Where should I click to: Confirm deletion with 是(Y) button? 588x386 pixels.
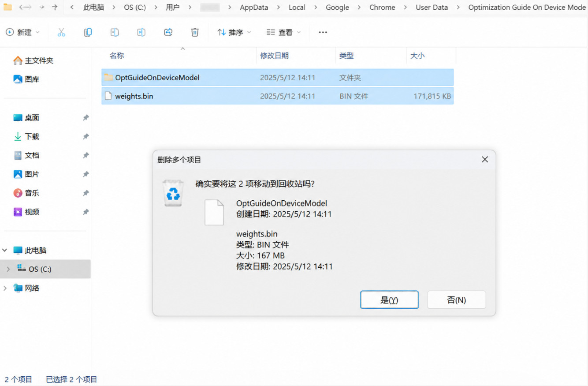point(389,300)
